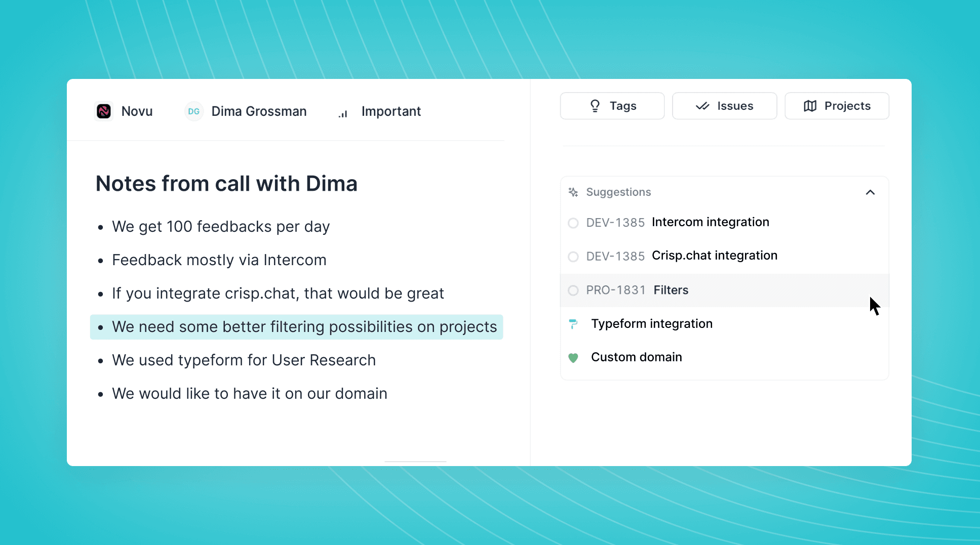980x545 pixels.
Task: Select the Intercom integration radio circle
Action: 573,223
